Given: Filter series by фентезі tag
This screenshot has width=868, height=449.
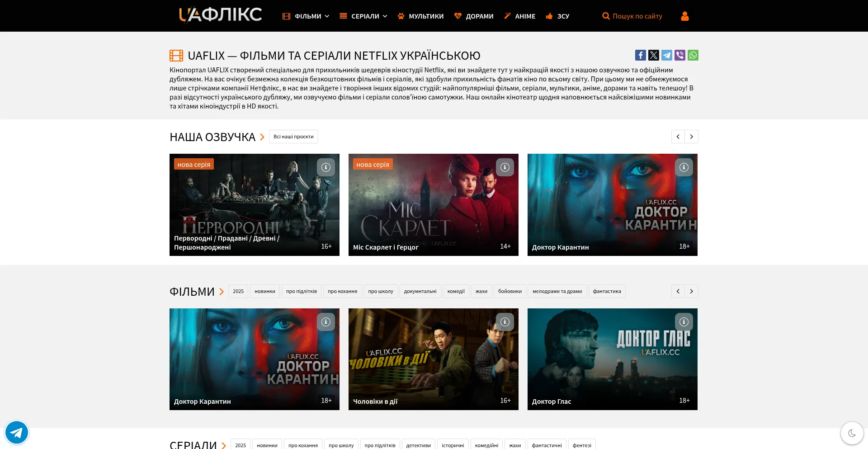Looking at the screenshot, I should pos(582,445).
